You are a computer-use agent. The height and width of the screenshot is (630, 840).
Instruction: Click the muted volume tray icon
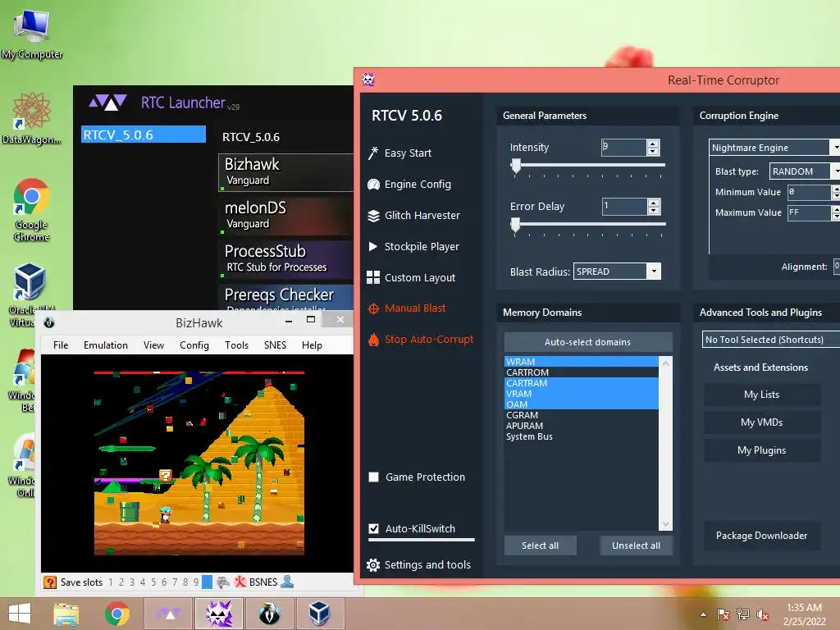tap(763, 614)
